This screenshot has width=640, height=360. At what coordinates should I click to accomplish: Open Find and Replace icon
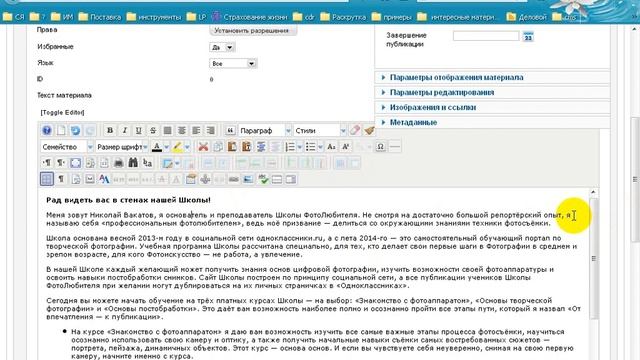pos(147,163)
